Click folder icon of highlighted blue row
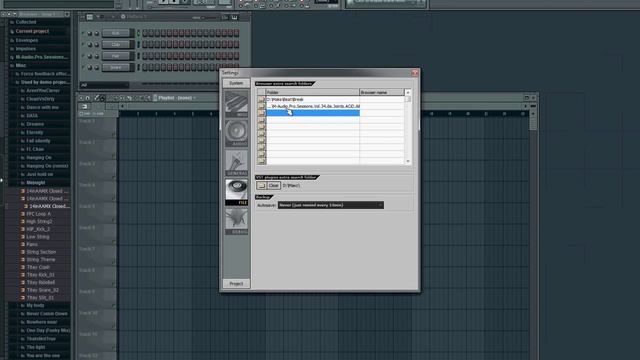 click(262, 113)
